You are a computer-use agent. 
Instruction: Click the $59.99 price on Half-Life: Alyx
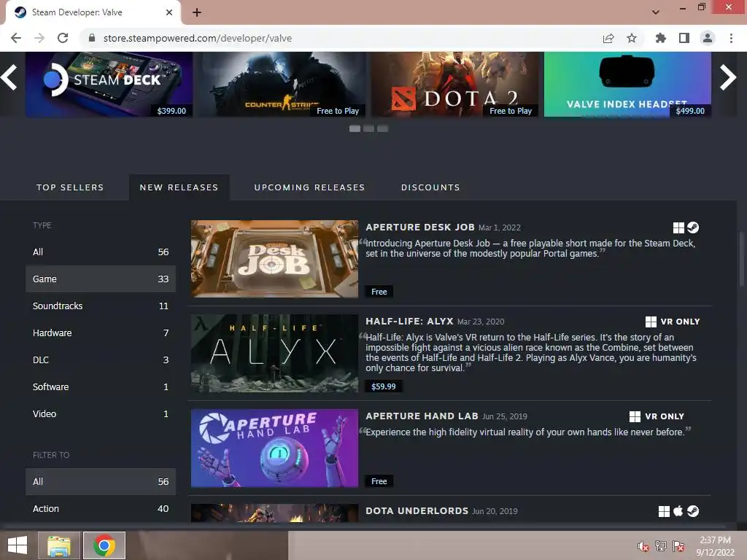[384, 386]
